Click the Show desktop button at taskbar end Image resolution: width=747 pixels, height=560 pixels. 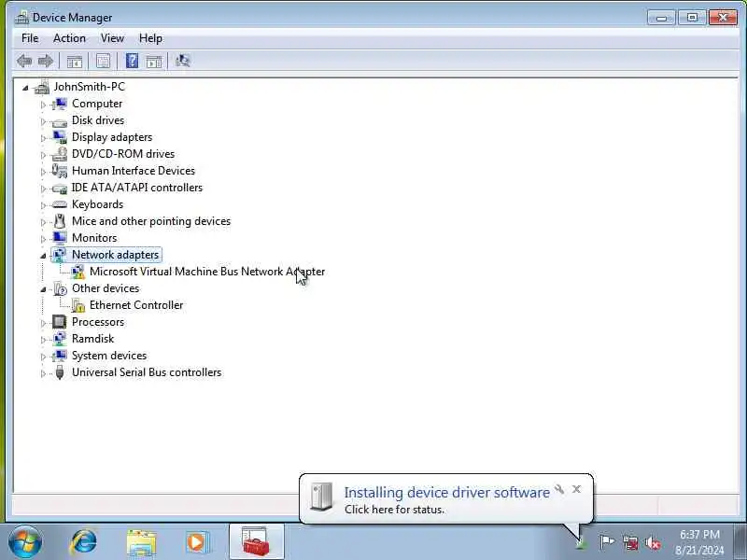740,541
